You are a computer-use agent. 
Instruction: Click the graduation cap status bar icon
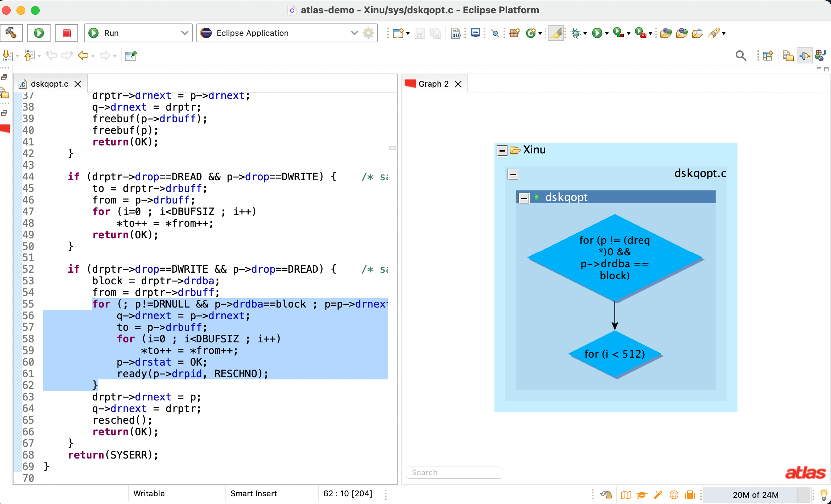tap(642, 495)
